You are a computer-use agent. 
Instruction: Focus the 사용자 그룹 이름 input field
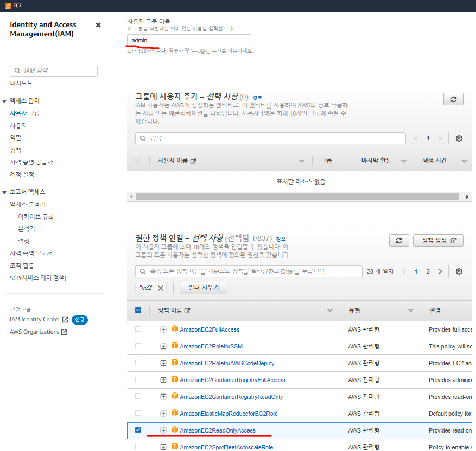pyautogui.click(x=189, y=40)
